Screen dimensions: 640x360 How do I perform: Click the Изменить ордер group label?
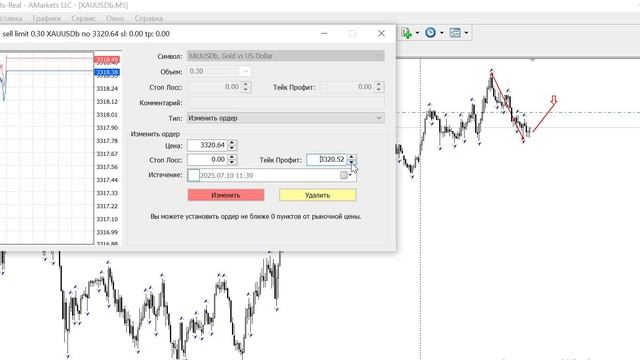155,134
